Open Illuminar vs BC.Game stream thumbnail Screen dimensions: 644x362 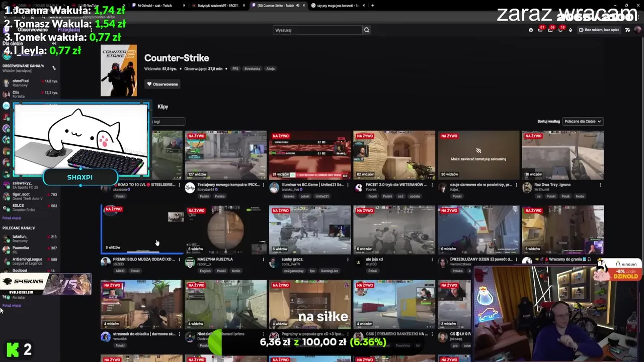click(310, 155)
